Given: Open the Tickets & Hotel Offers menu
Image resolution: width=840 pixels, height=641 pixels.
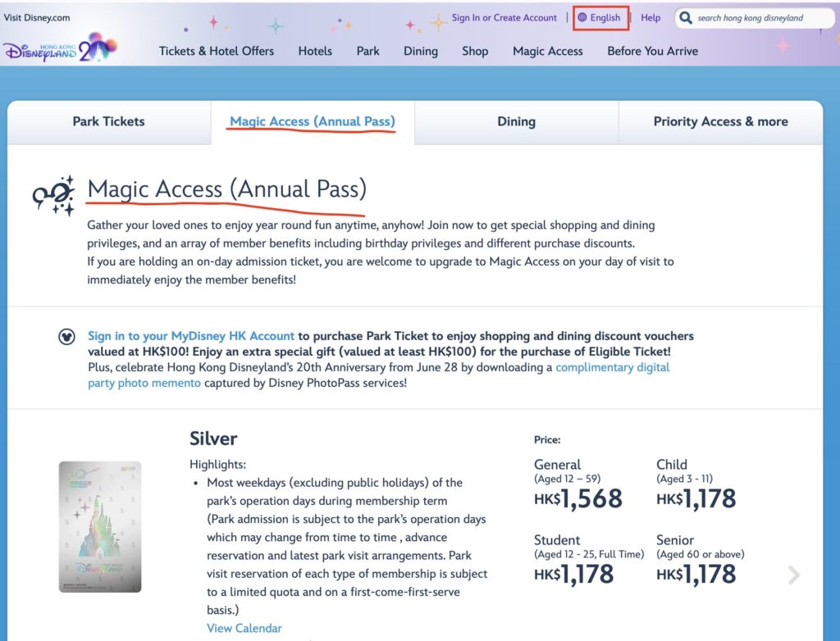Looking at the screenshot, I should (217, 51).
